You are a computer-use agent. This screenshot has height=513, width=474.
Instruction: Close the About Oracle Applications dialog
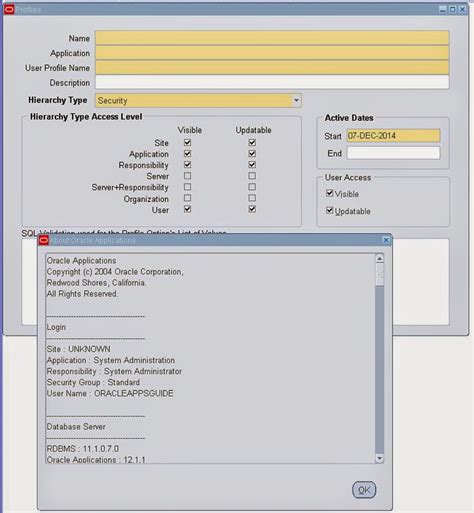point(386,240)
